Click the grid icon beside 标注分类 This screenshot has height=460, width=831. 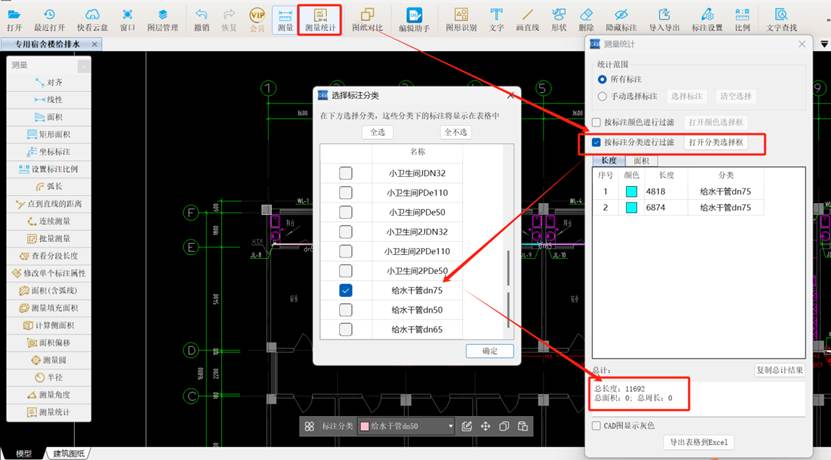pos(310,426)
